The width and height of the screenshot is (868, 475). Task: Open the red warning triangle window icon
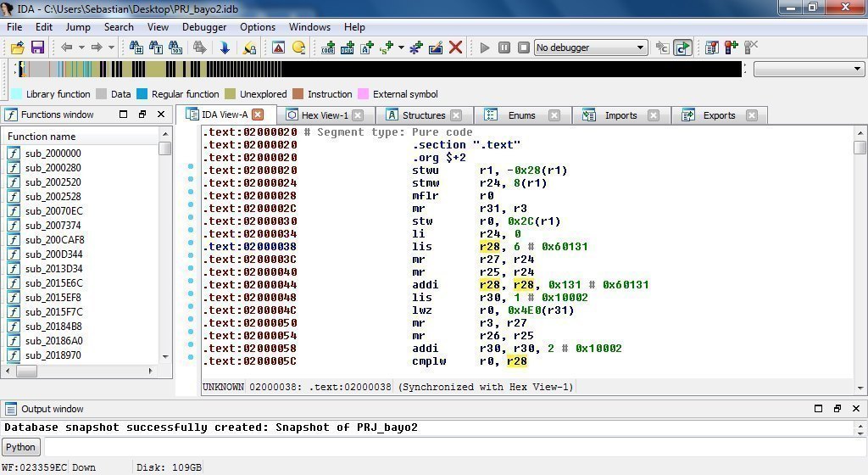(278, 47)
